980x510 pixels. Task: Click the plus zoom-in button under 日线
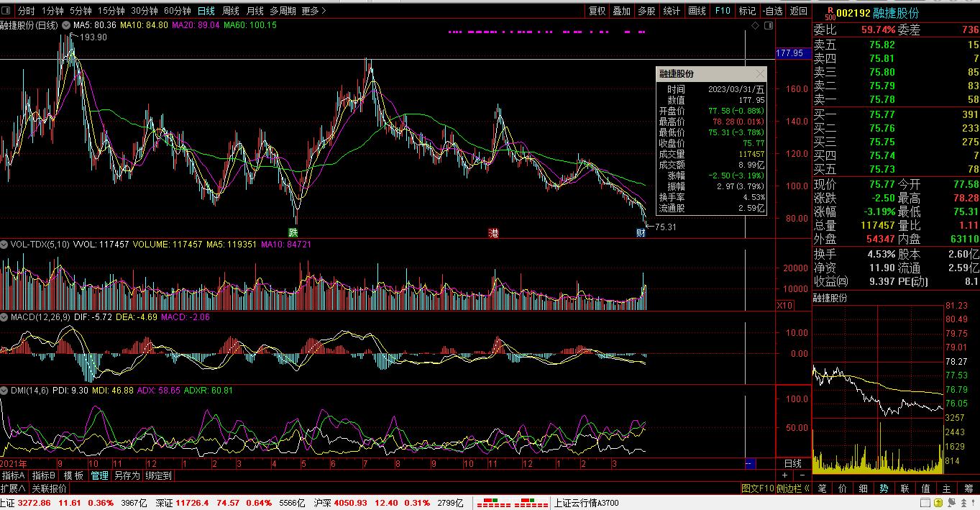(784, 475)
